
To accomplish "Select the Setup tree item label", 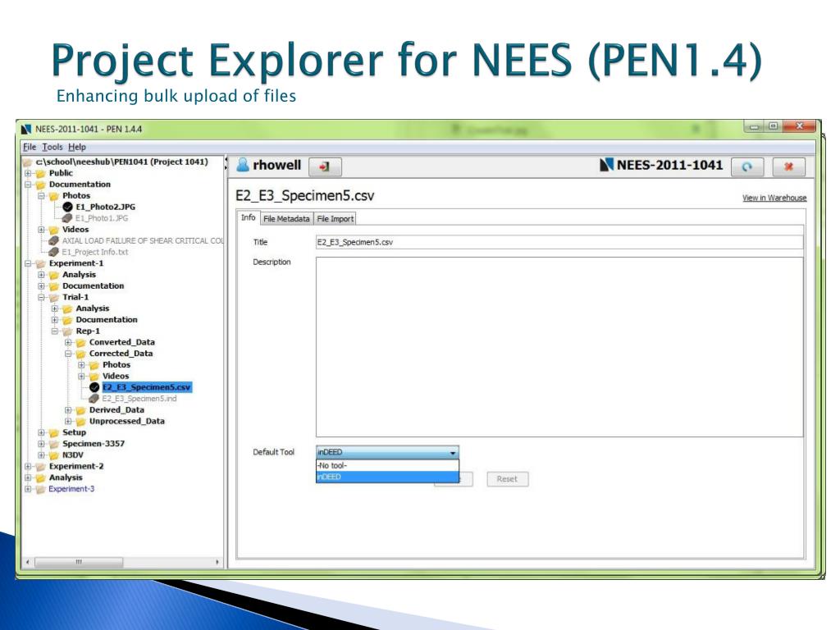I will [x=74, y=432].
